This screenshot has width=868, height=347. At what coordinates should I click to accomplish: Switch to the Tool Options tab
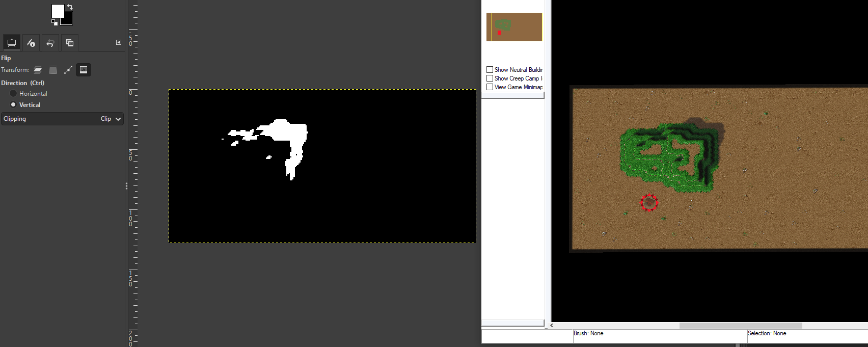point(12,43)
